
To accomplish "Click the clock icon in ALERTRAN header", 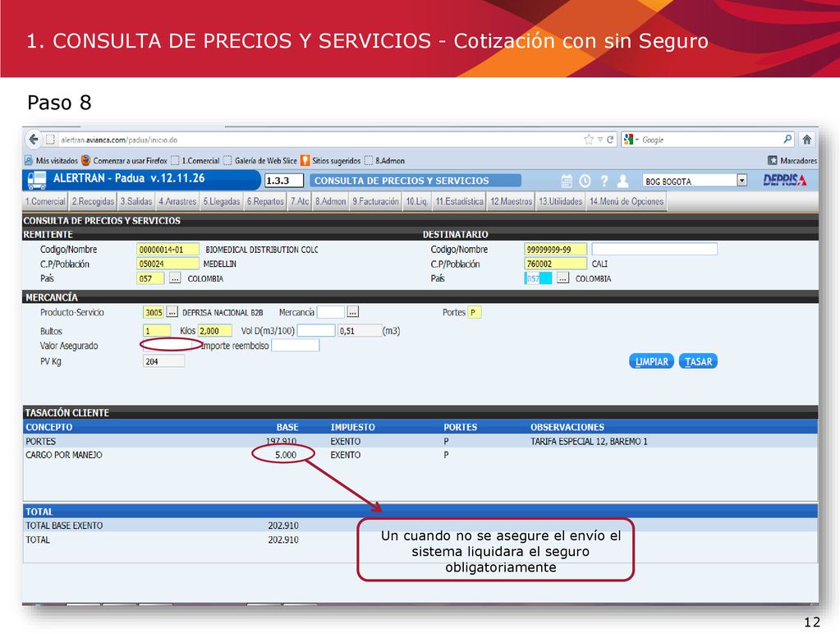I will click(585, 181).
